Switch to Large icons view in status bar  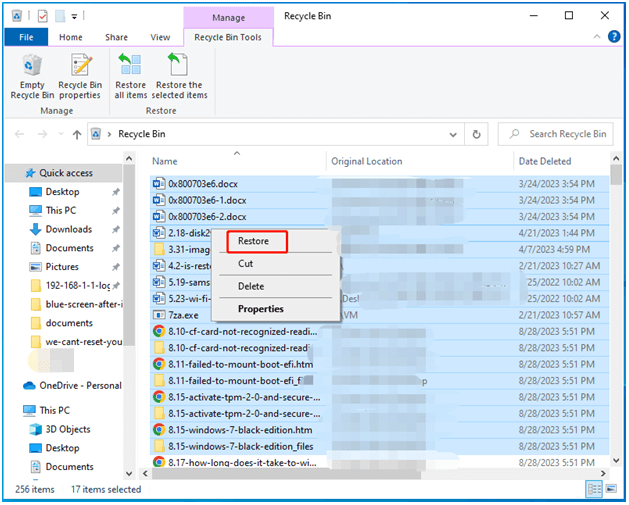point(611,490)
